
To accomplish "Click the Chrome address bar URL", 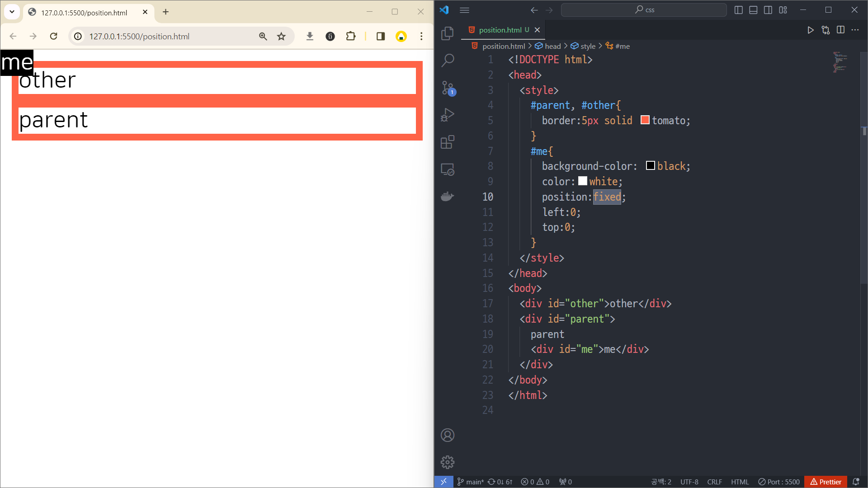I will click(139, 36).
